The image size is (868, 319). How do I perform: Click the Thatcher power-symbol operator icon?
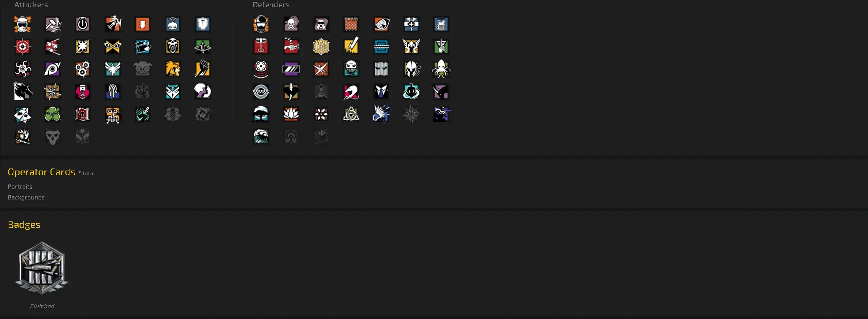pyautogui.click(x=82, y=24)
